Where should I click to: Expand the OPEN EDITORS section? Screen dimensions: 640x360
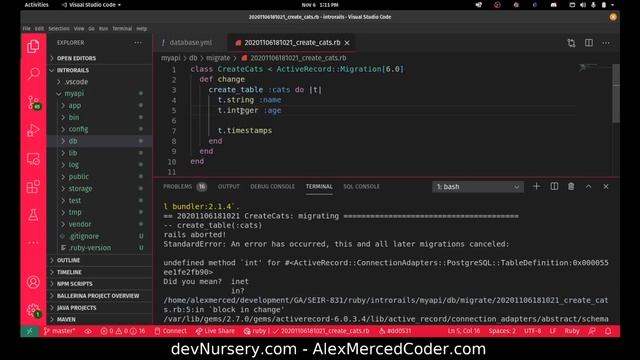tap(100, 58)
